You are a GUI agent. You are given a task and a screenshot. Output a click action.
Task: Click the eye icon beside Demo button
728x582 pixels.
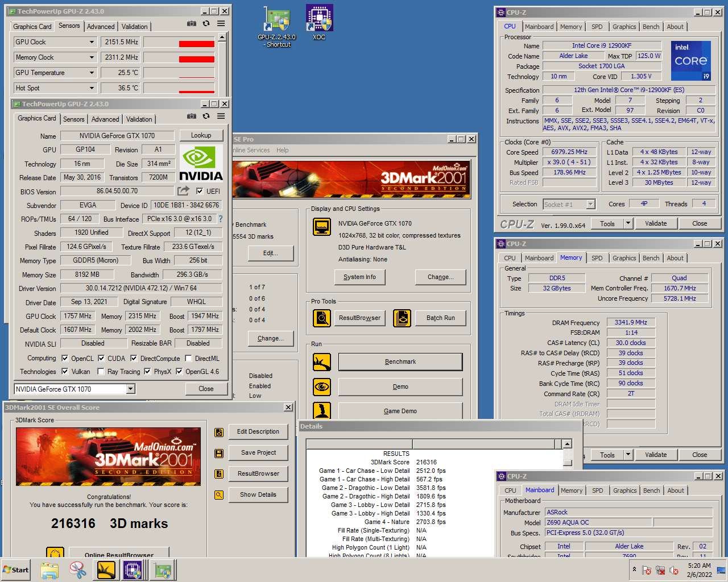tap(322, 386)
